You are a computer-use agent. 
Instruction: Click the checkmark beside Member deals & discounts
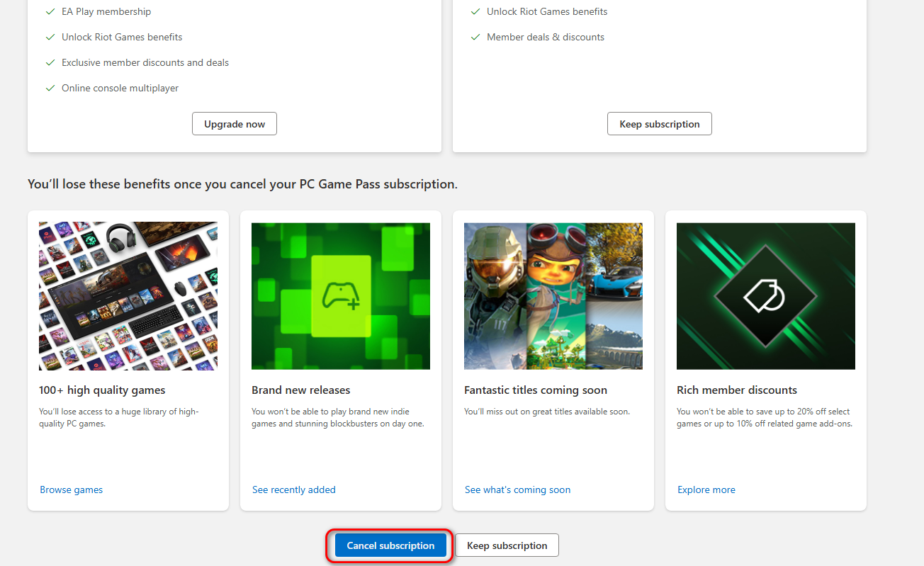pyautogui.click(x=475, y=37)
